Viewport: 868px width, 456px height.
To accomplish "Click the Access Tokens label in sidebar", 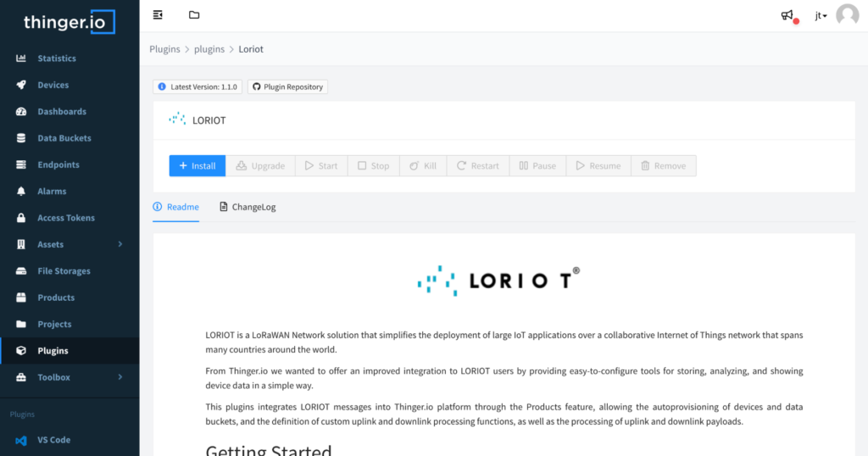I will click(x=66, y=218).
